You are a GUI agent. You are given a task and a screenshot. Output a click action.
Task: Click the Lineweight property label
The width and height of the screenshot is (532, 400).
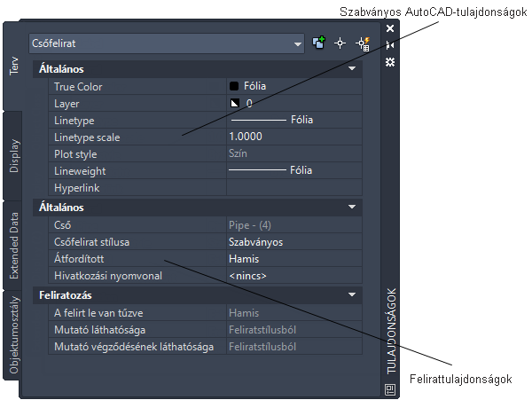tap(80, 171)
